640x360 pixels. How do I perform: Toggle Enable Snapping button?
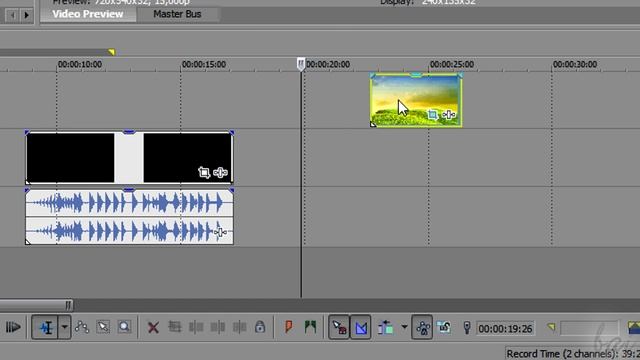[339, 327]
